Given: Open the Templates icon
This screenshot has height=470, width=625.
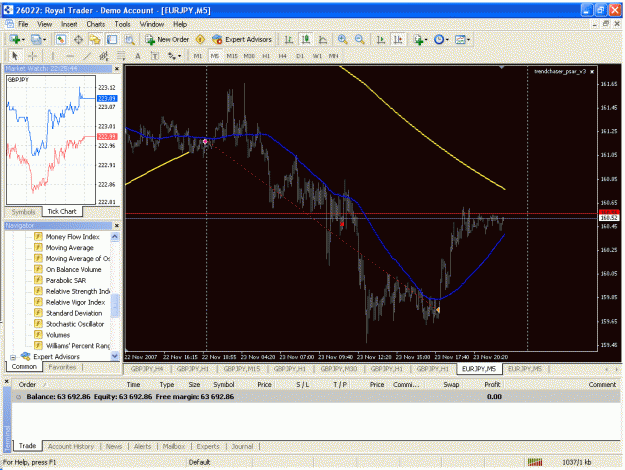Looking at the screenshot, I should point(460,39).
